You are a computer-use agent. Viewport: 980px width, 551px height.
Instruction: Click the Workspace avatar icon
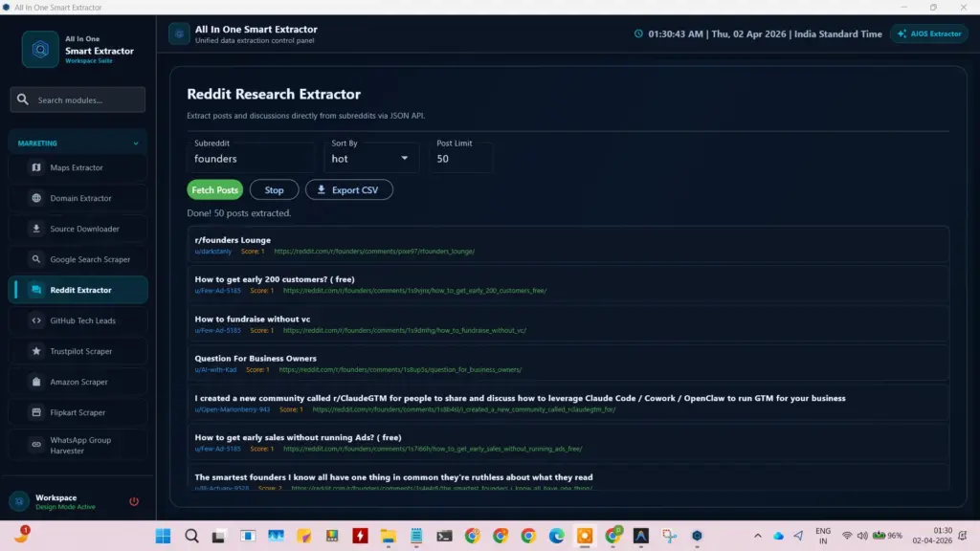19,501
